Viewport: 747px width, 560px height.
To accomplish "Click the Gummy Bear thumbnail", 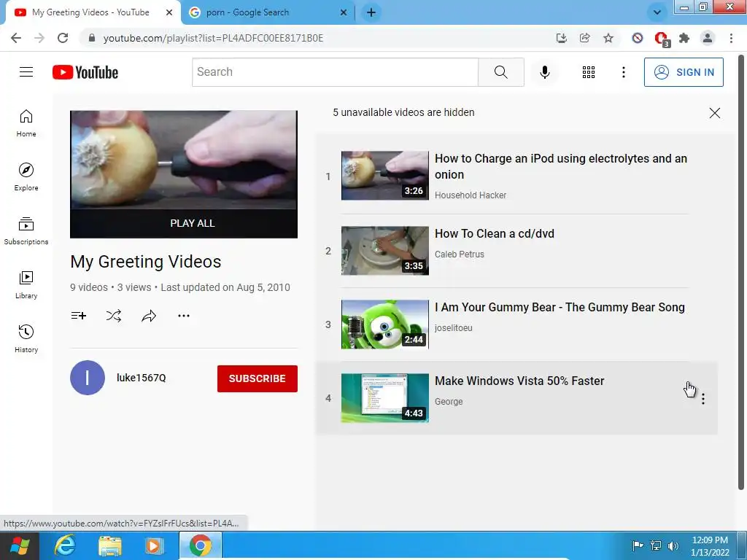I will click(385, 324).
